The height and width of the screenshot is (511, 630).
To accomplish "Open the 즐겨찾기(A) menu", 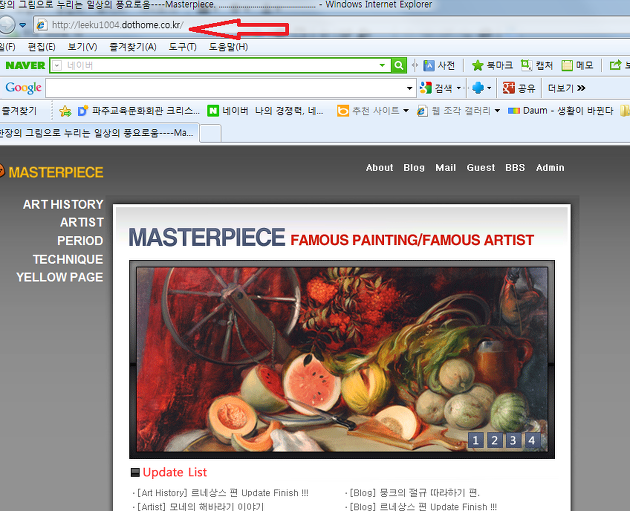I will click(133, 47).
